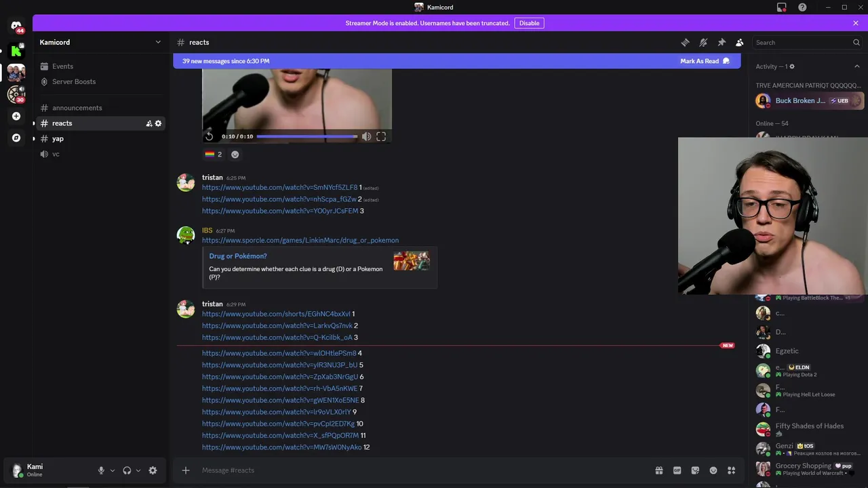This screenshot has width=868, height=488.
Task: Expand microphone input options arrow
Action: tap(113, 470)
